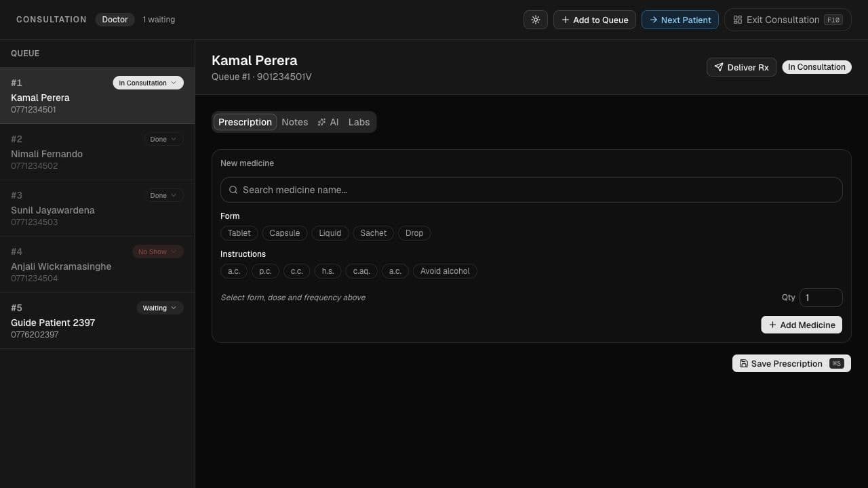The image size is (868, 488).
Task: Click the Deliver Rx button
Action: click(x=741, y=67)
